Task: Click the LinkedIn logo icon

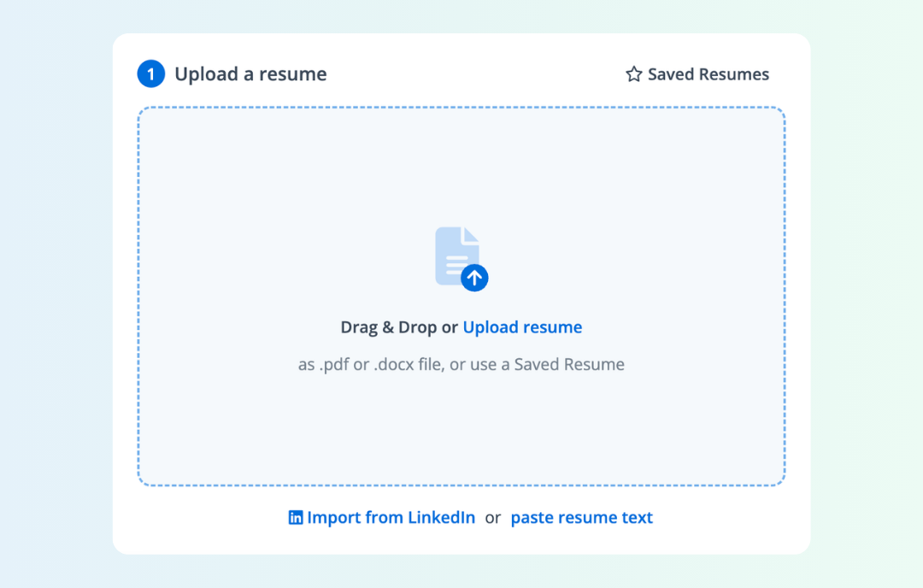Action: click(x=296, y=517)
